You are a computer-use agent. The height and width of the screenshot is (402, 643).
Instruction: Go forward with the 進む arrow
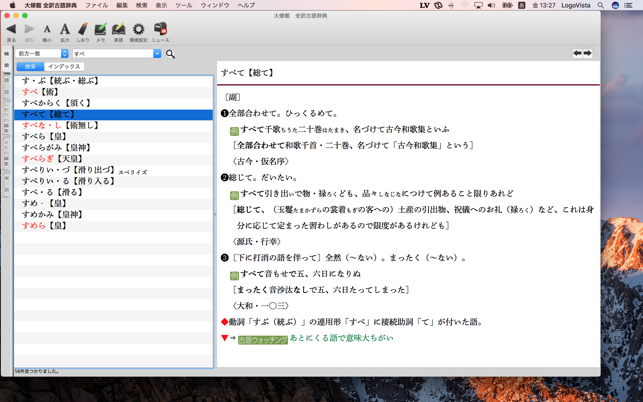pos(29,30)
